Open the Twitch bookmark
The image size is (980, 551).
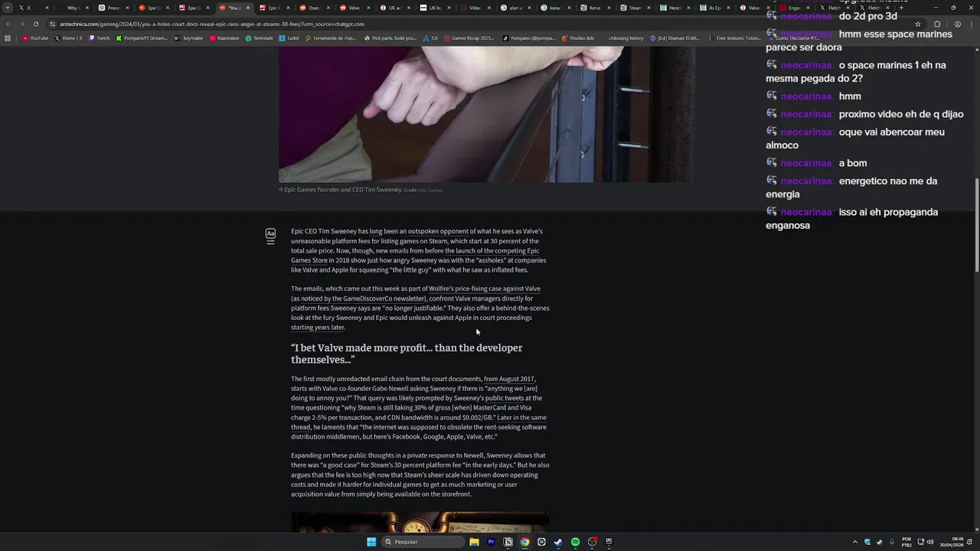click(100, 37)
